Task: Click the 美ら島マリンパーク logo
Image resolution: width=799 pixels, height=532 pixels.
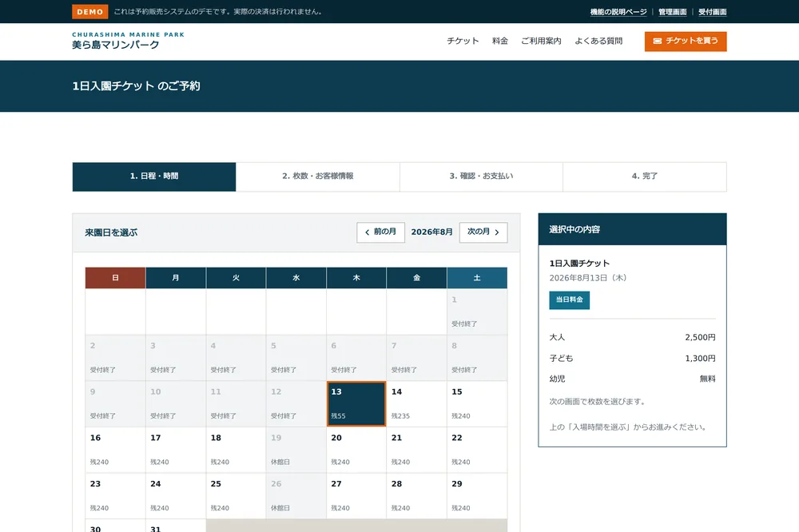Action: tap(128, 41)
